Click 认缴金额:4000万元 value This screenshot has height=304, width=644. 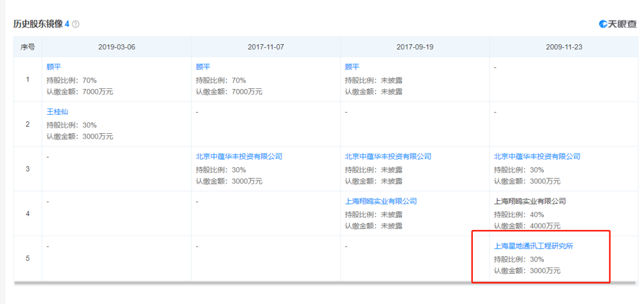point(527,226)
